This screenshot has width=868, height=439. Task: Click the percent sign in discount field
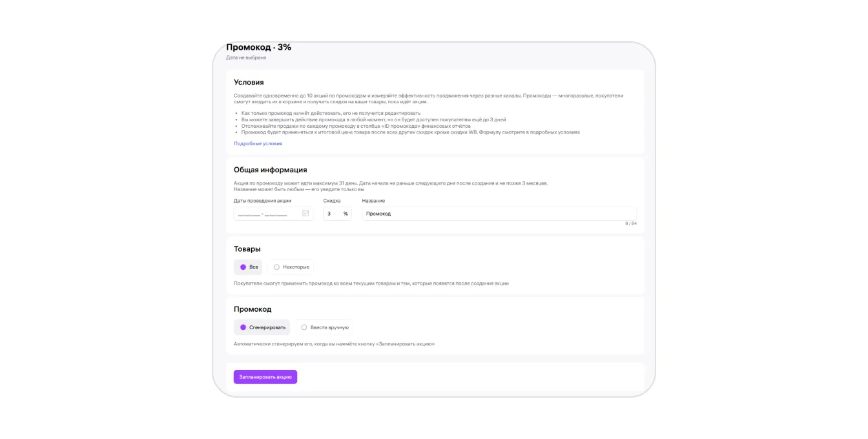pos(346,214)
